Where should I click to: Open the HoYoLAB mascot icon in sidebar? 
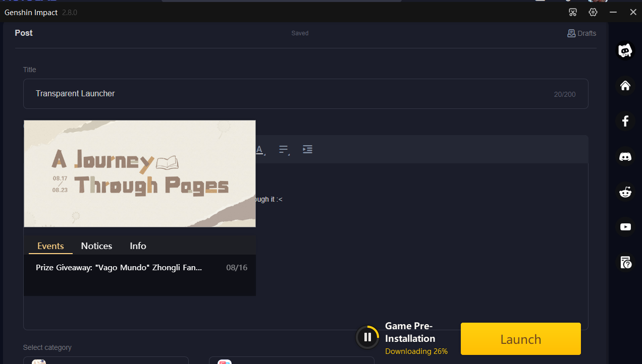coord(625,50)
